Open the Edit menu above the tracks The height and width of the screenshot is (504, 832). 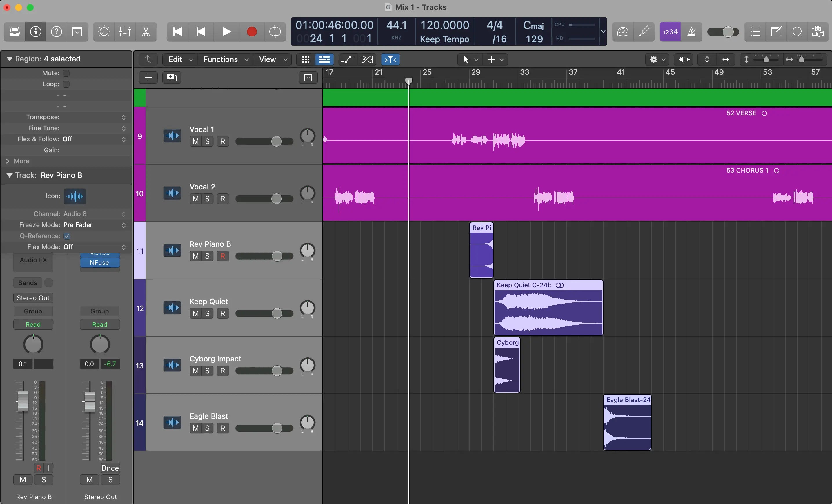coord(179,59)
